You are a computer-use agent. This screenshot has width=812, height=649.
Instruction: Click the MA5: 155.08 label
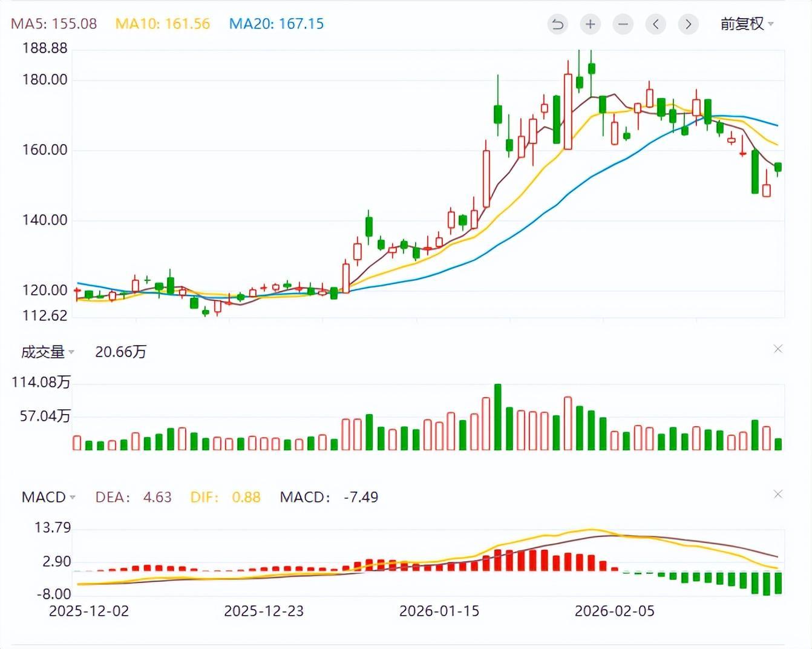tap(54, 24)
